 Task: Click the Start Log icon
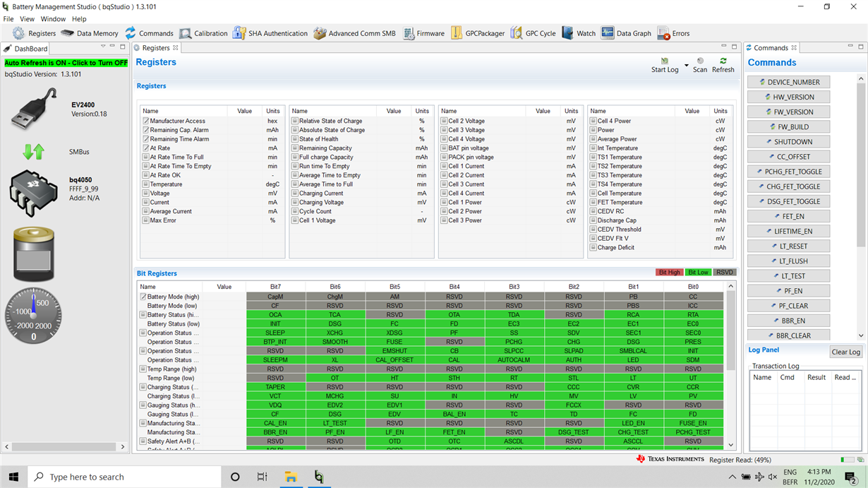click(664, 61)
